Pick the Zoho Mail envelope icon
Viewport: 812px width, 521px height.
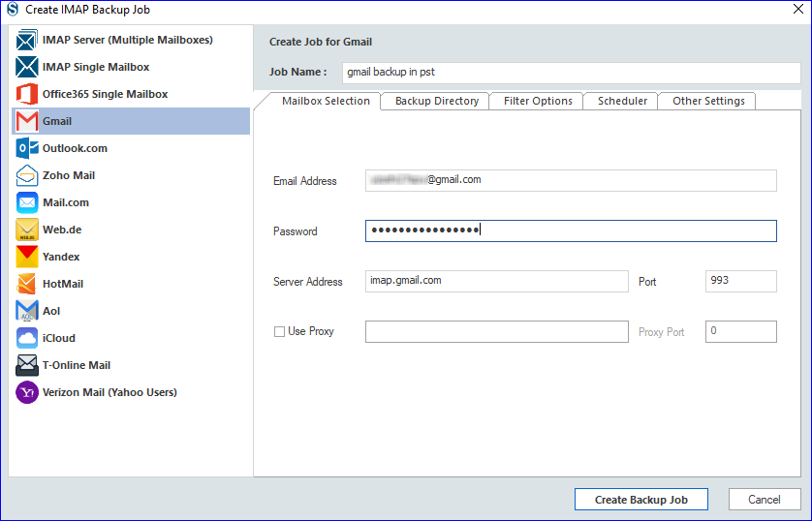[26, 175]
